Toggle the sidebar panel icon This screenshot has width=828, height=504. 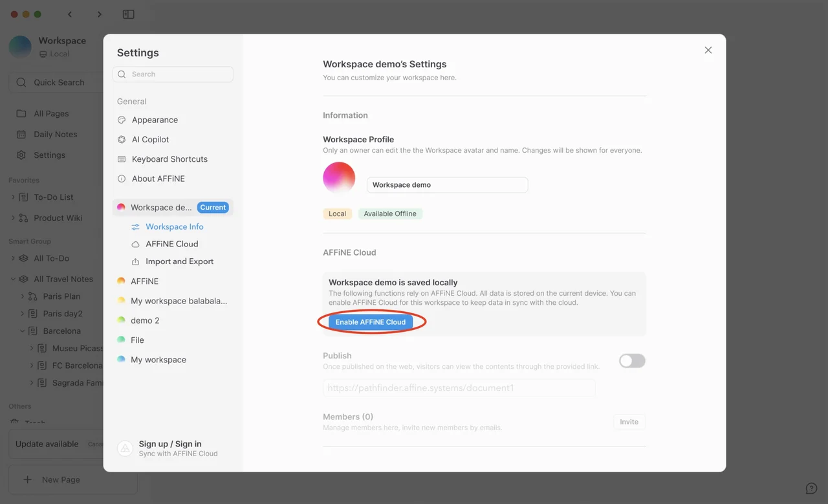(129, 14)
